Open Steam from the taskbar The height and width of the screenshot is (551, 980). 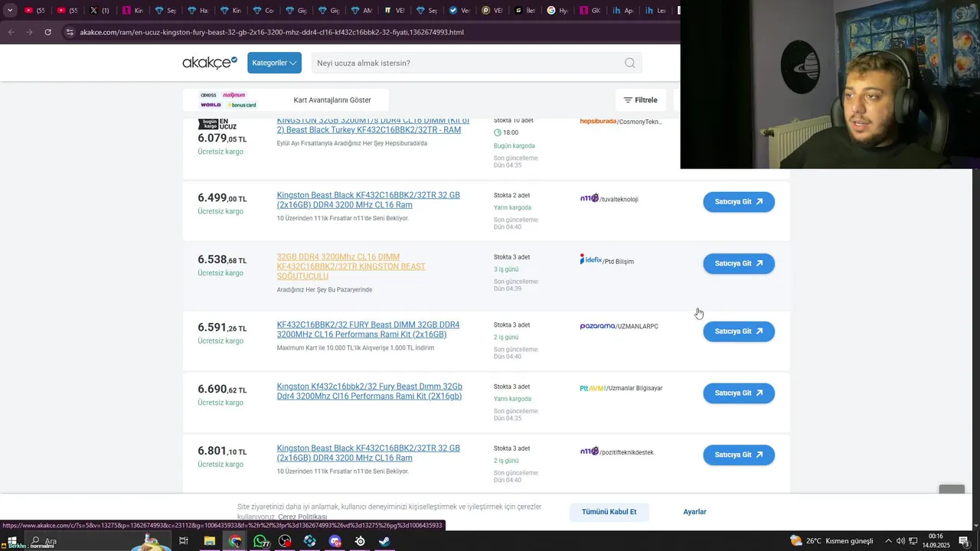pyautogui.click(x=384, y=541)
